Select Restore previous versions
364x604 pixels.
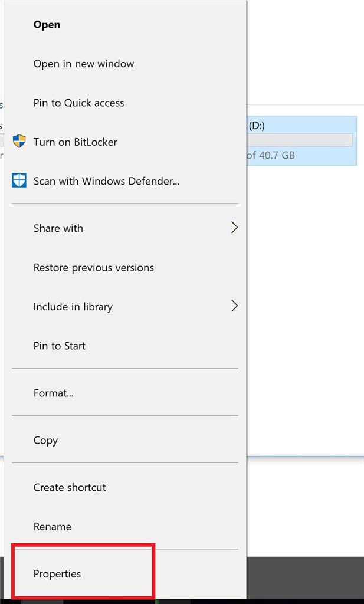pyautogui.click(x=94, y=268)
